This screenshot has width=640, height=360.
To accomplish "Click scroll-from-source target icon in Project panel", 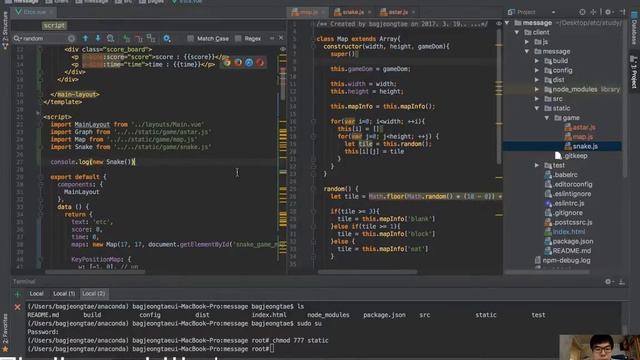I will coord(582,12).
